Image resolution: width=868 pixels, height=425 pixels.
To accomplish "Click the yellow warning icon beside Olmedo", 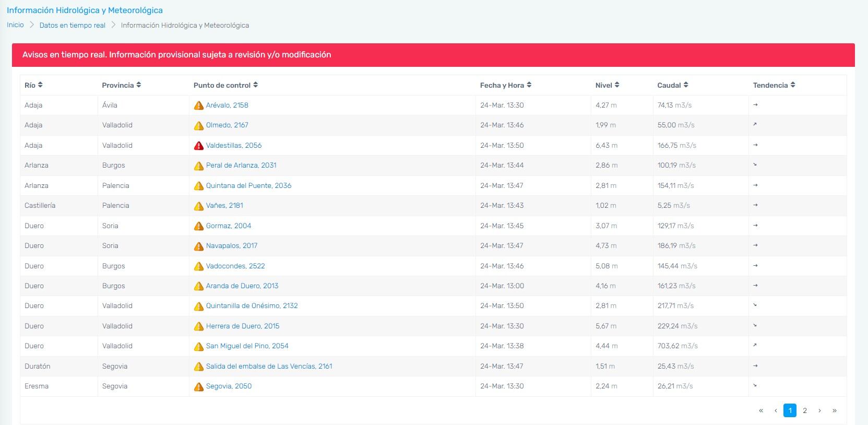I will [198, 125].
